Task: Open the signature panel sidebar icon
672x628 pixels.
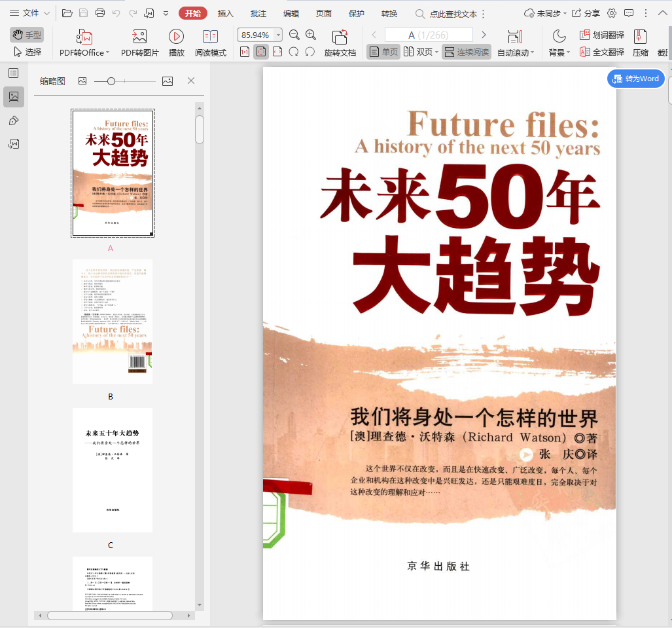Action: 14,143
